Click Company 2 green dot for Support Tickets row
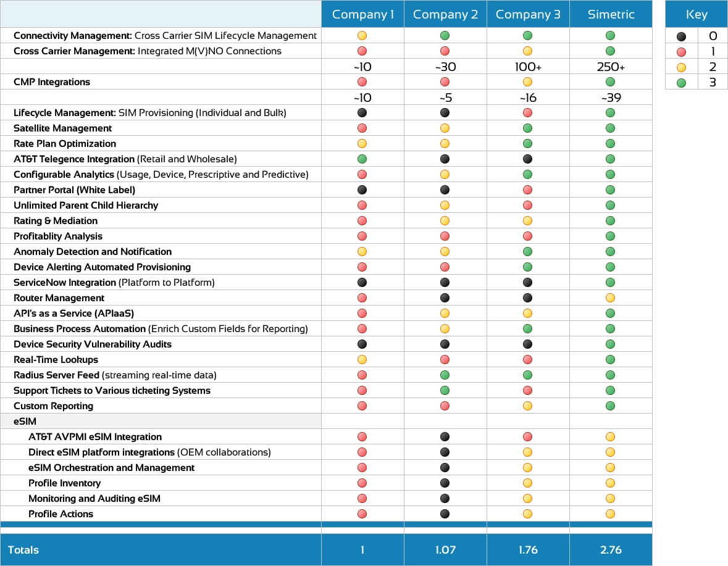The width and height of the screenshot is (728, 566). (x=445, y=391)
